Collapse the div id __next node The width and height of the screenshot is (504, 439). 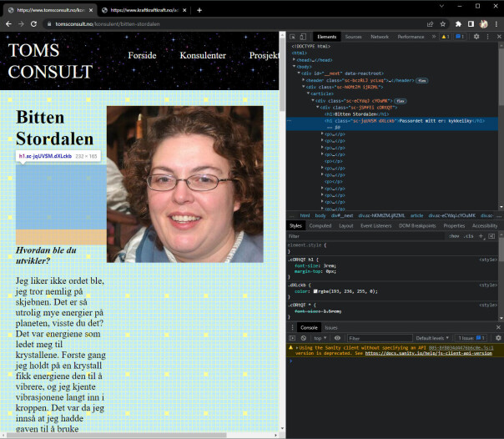299,73
